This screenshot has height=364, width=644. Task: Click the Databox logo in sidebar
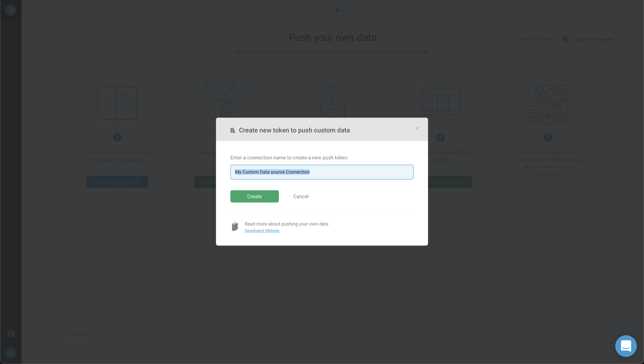[10, 10]
